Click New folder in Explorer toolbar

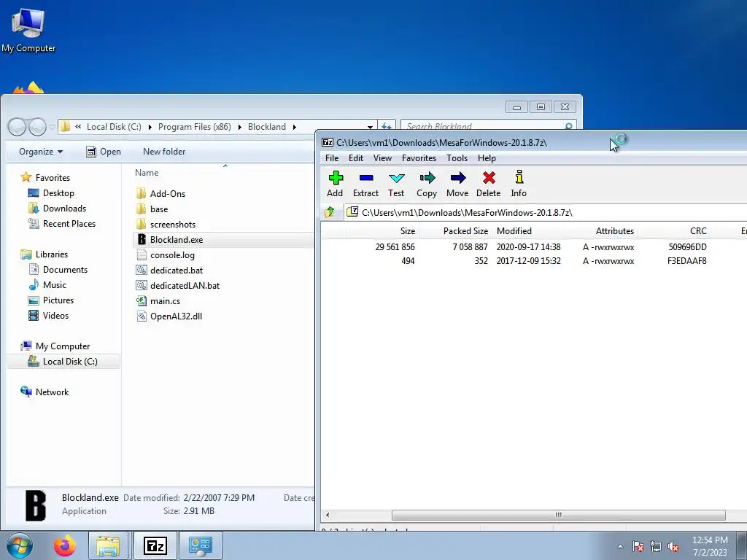pyautogui.click(x=164, y=152)
